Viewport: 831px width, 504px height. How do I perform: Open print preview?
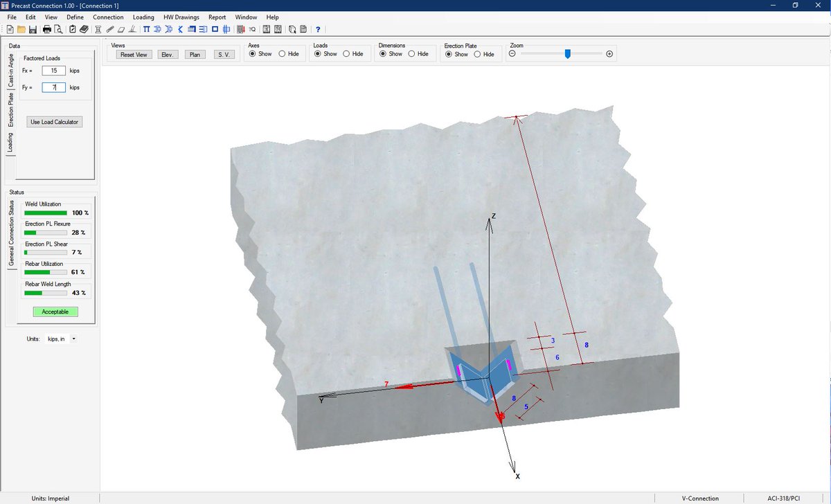click(57, 29)
